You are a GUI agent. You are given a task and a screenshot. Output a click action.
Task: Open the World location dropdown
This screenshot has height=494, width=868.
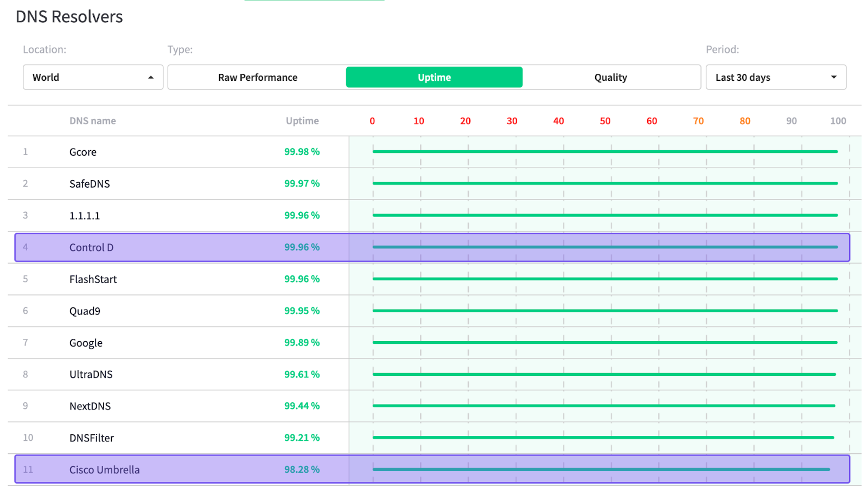92,78
